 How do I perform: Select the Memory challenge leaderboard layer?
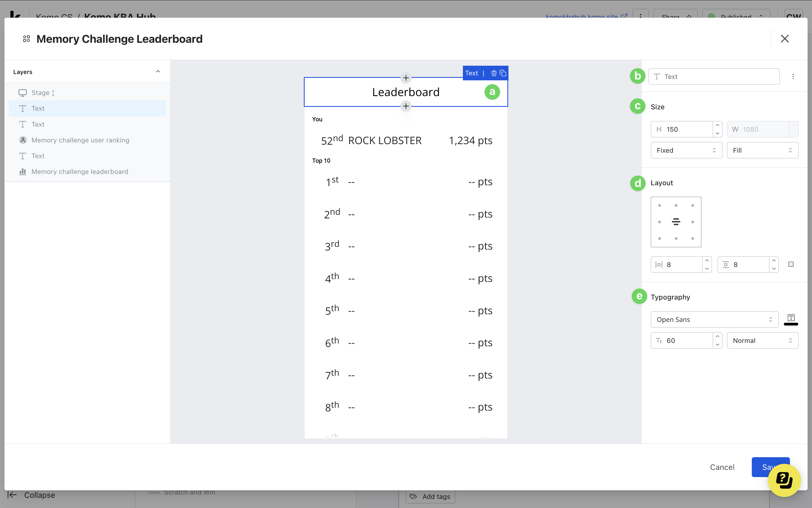pyautogui.click(x=79, y=172)
